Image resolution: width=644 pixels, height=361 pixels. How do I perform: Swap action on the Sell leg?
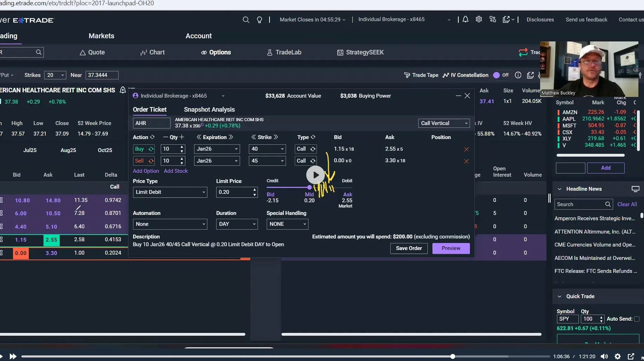click(151, 161)
